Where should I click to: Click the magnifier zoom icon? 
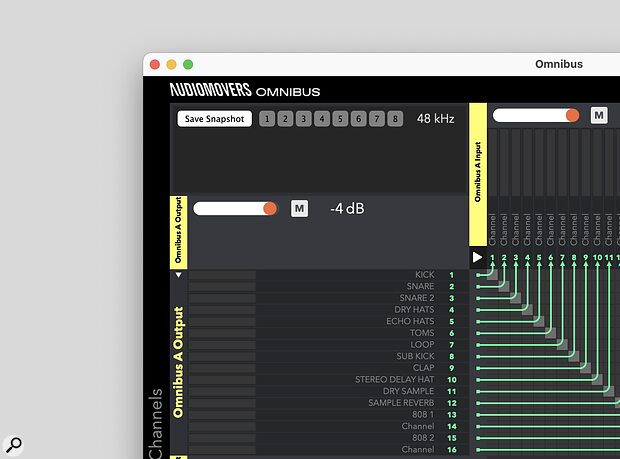tap(13, 444)
